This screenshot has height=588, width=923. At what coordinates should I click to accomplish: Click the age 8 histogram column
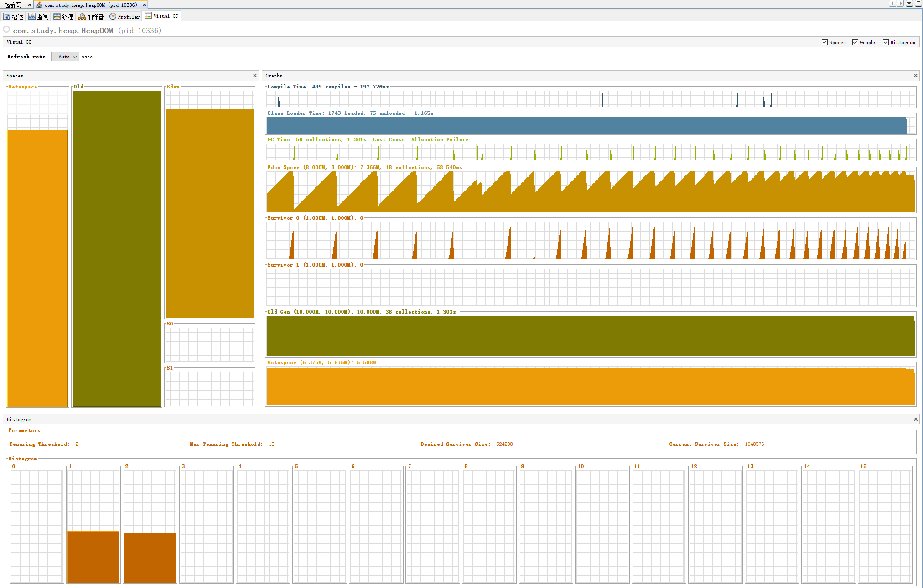pos(489,526)
